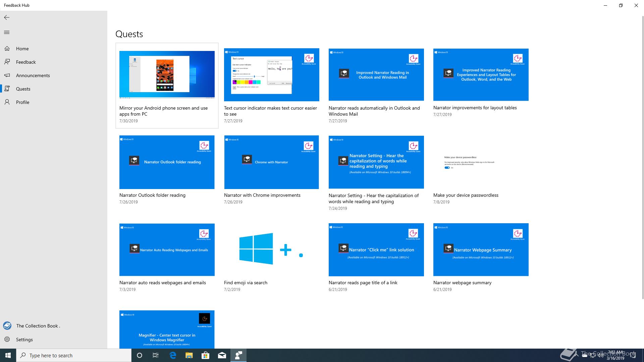Image resolution: width=644 pixels, height=362 pixels.
Task: Click 'Narrator reads page title of a link'
Action: pyautogui.click(x=363, y=283)
